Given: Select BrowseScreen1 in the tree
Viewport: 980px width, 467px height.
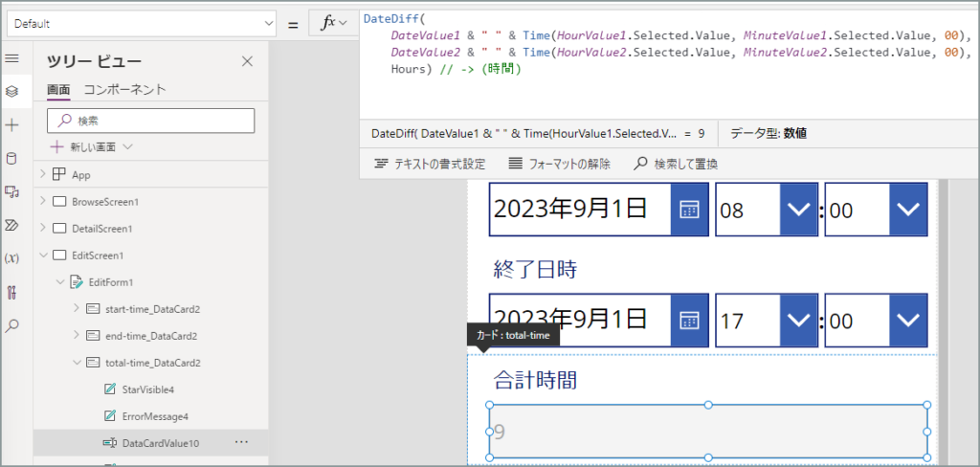Looking at the screenshot, I should pyautogui.click(x=105, y=202).
